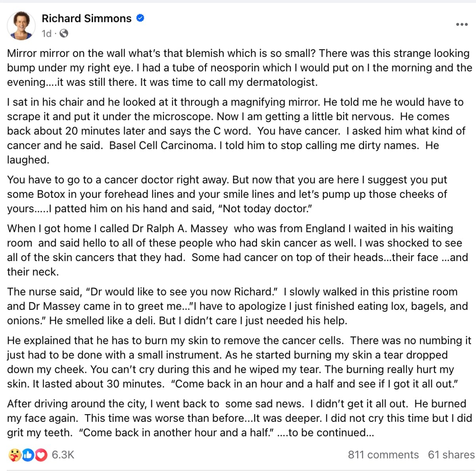The width and height of the screenshot is (476, 476).
Task: View the 61 shares list
Action: click(451, 455)
